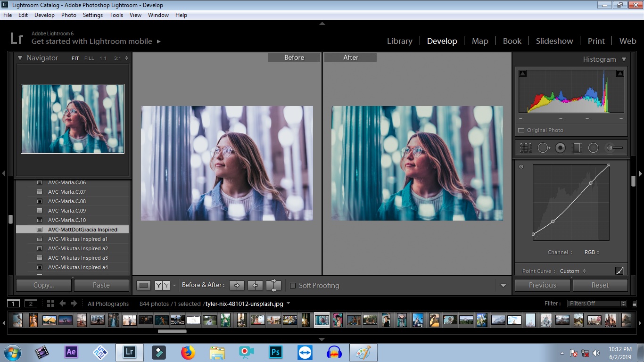Go forward with filmstrip arrow
The height and width of the screenshot is (362, 644).
coord(74,304)
